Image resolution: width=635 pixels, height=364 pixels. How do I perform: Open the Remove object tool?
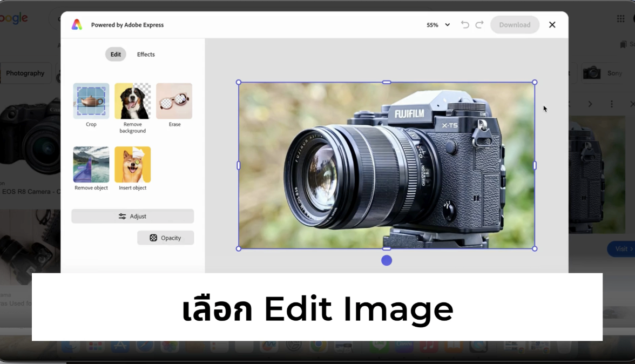91,165
